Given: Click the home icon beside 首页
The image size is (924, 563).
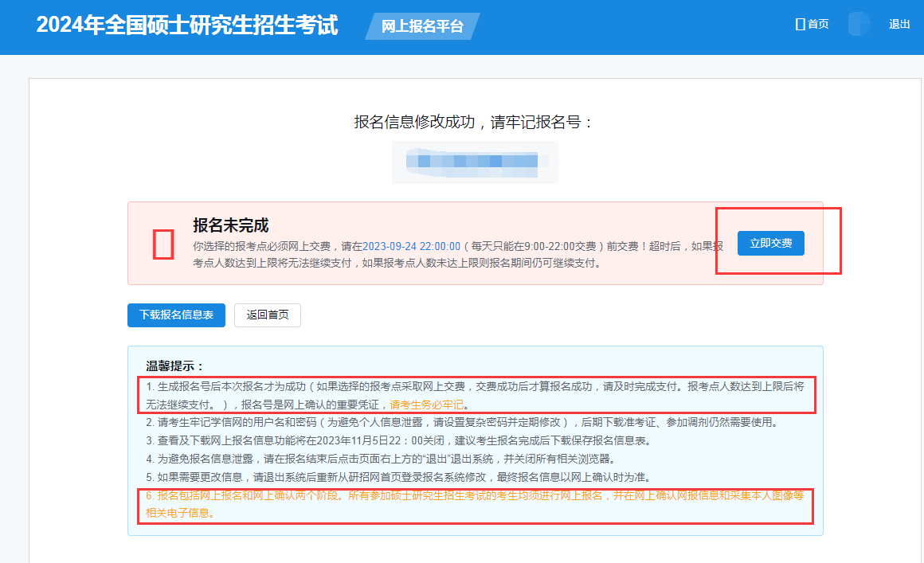Looking at the screenshot, I should point(800,25).
